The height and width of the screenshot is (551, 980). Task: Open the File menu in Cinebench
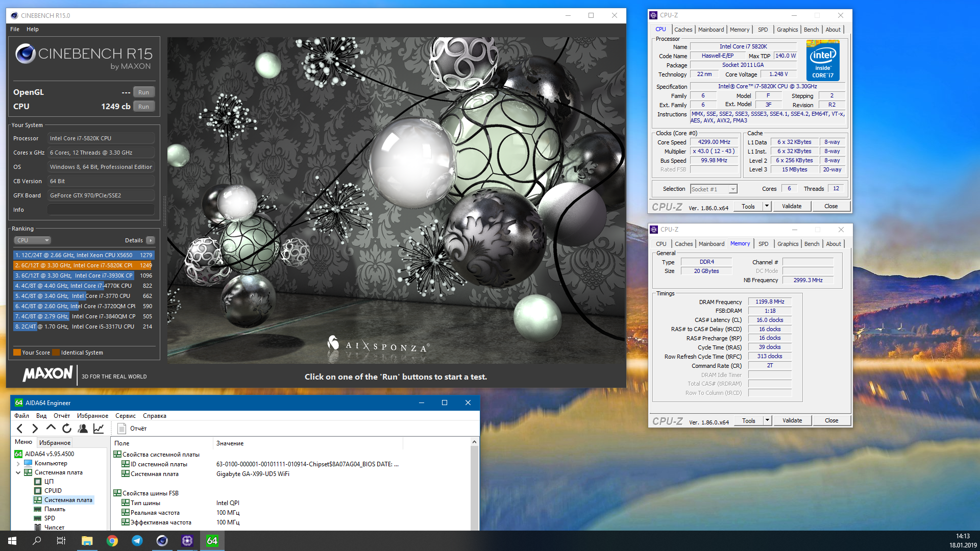click(x=15, y=29)
